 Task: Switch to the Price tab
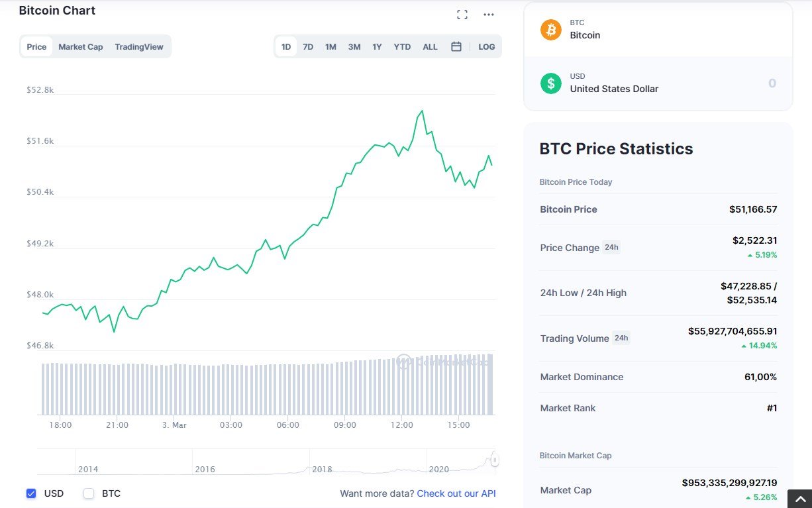[x=36, y=46]
